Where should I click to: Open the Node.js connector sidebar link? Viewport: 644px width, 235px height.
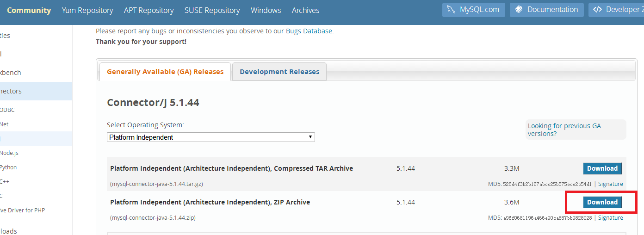pyautogui.click(x=9, y=153)
